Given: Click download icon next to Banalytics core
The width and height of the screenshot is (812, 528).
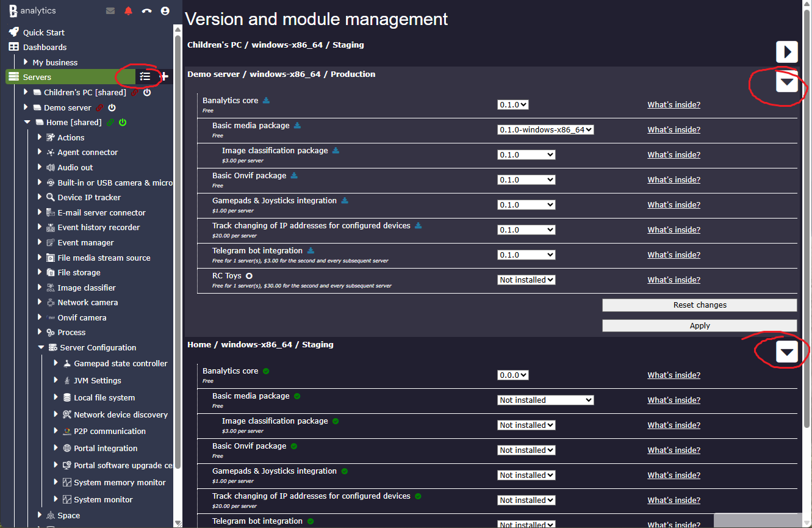Looking at the screenshot, I should coord(266,101).
